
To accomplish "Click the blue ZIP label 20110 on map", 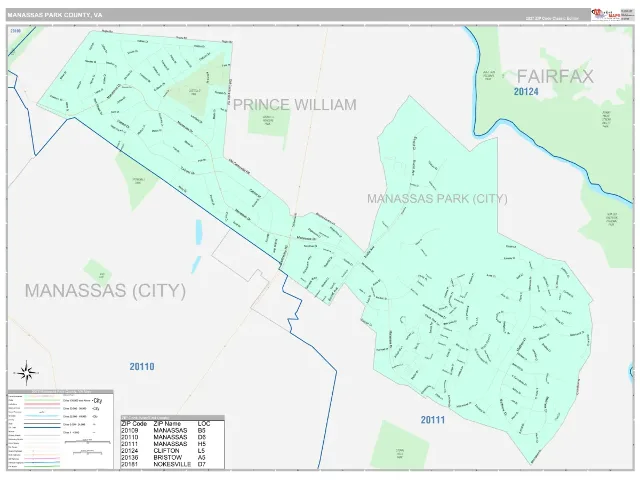I will tap(142, 367).
